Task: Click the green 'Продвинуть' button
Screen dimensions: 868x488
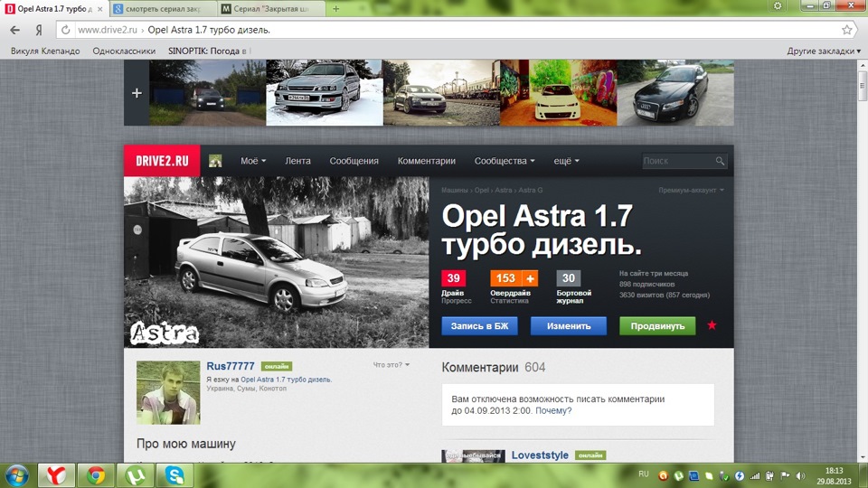Action: (x=657, y=326)
